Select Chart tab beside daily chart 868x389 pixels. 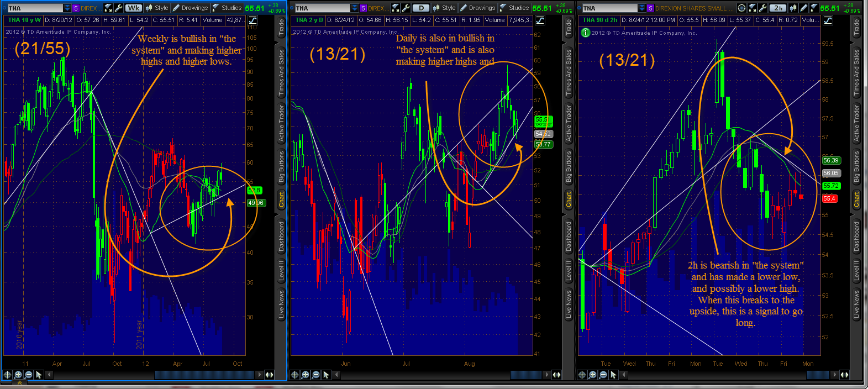(569, 199)
